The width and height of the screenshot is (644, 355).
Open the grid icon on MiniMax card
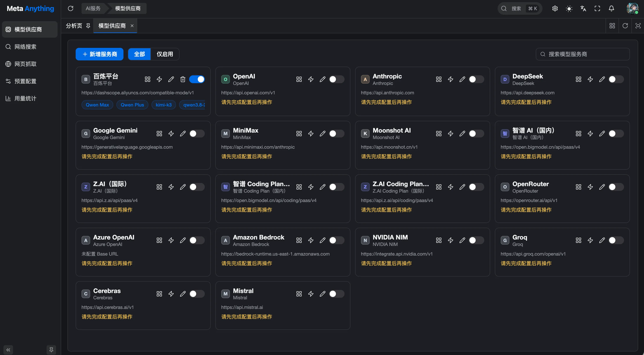tap(299, 134)
